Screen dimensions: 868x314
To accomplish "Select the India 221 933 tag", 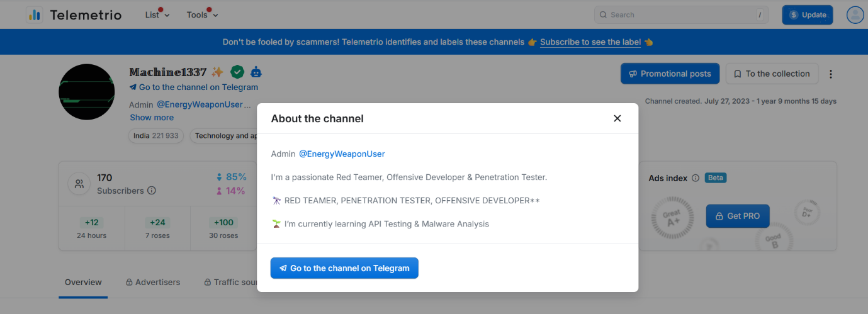I will click(156, 136).
